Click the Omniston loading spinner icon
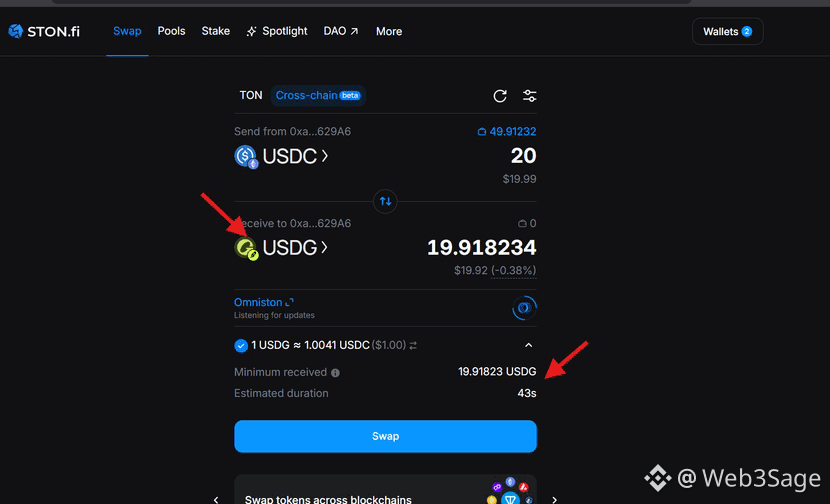This screenshot has height=504, width=830. (524, 308)
